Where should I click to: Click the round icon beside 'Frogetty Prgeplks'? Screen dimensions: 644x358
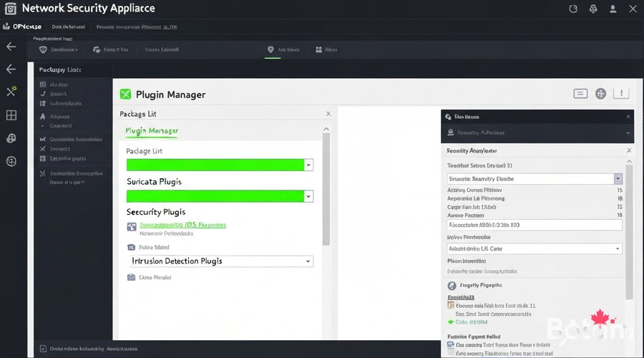tap(452, 286)
